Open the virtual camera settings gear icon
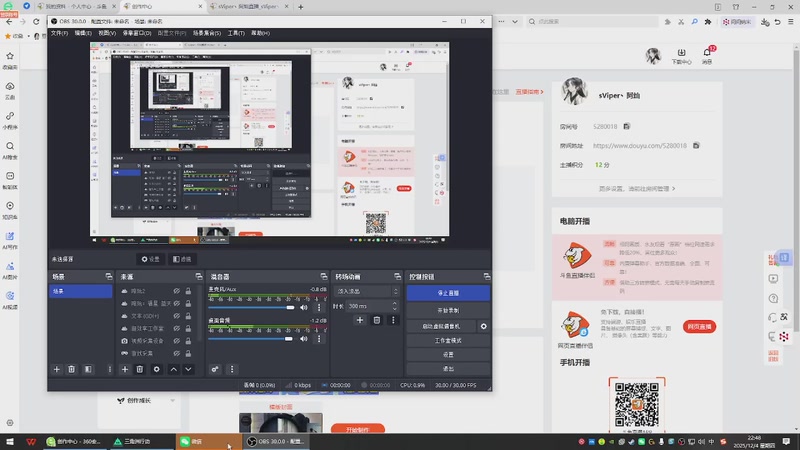 [x=484, y=326]
